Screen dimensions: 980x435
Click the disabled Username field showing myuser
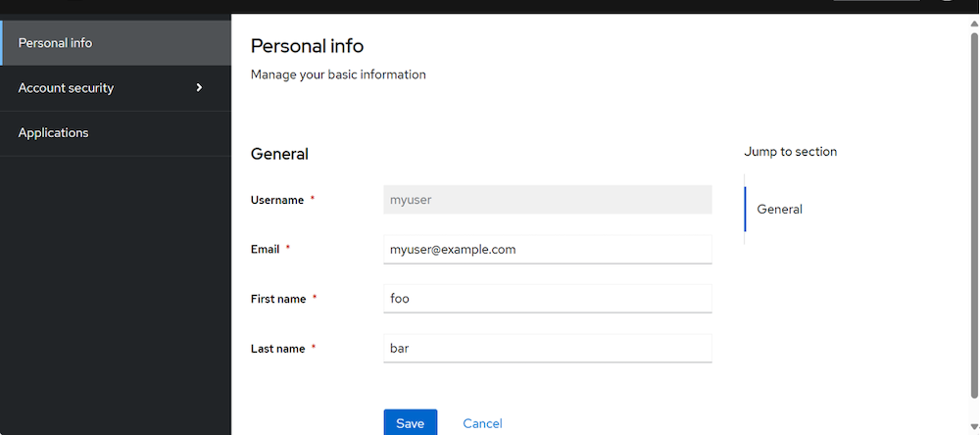pyautogui.click(x=548, y=199)
